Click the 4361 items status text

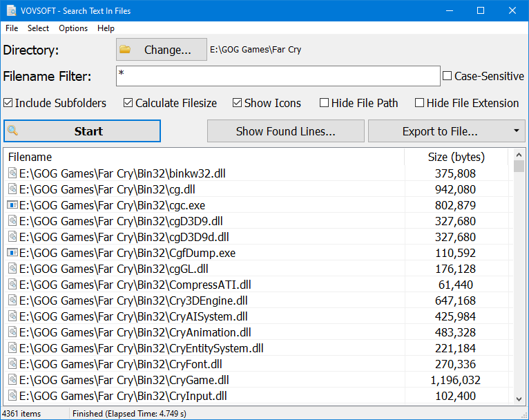pyautogui.click(x=21, y=414)
